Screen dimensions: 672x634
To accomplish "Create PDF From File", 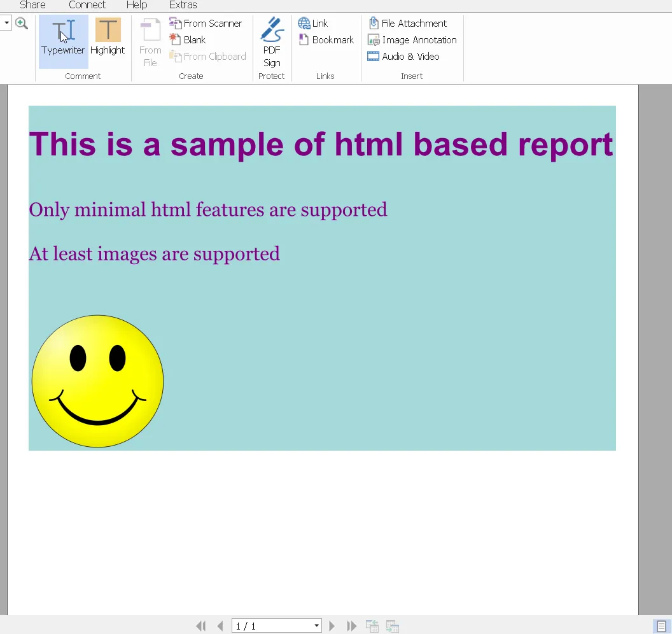I will click(x=150, y=43).
